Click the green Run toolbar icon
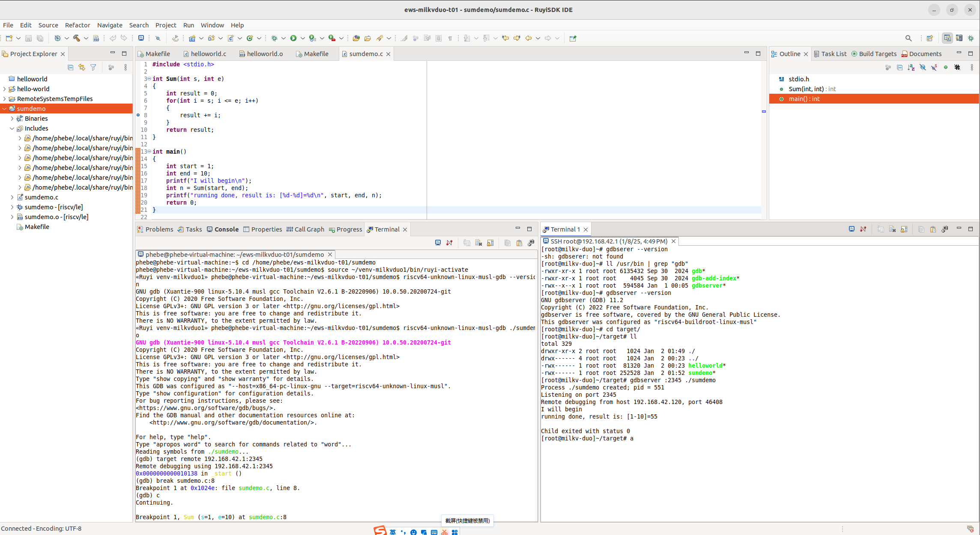This screenshot has height=535, width=980. pyautogui.click(x=293, y=38)
